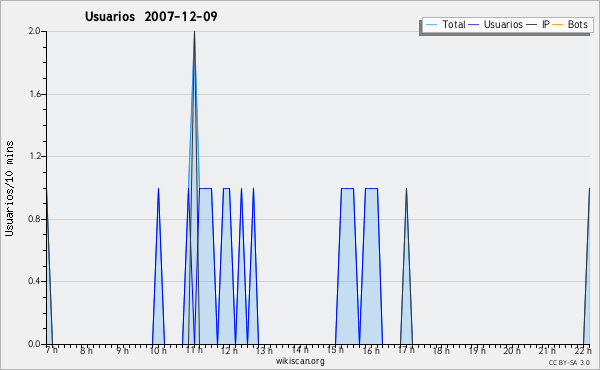Click the 12 h x-axis label
Screen dimensions: 600x370
click(229, 350)
